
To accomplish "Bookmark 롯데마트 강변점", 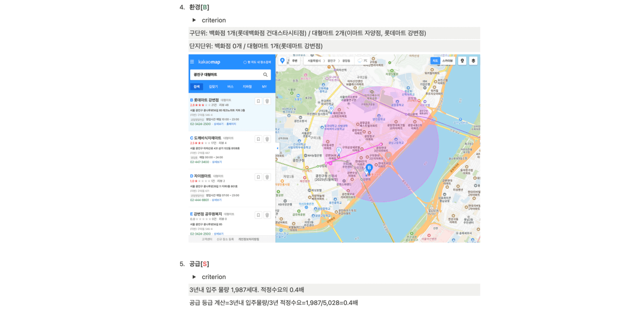I will pyautogui.click(x=258, y=101).
